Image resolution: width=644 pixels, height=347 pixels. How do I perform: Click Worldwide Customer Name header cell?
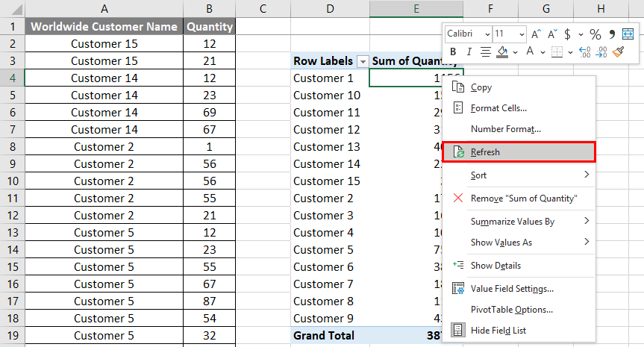coord(104,26)
